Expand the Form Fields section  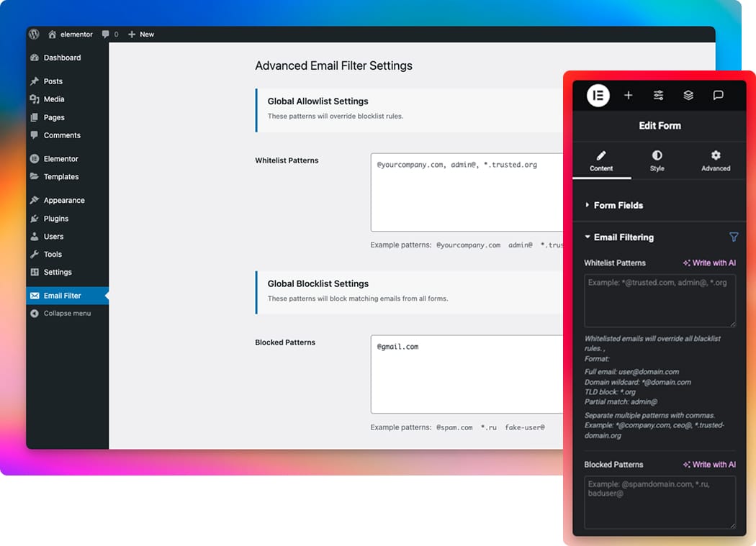pyautogui.click(x=618, y=205)
